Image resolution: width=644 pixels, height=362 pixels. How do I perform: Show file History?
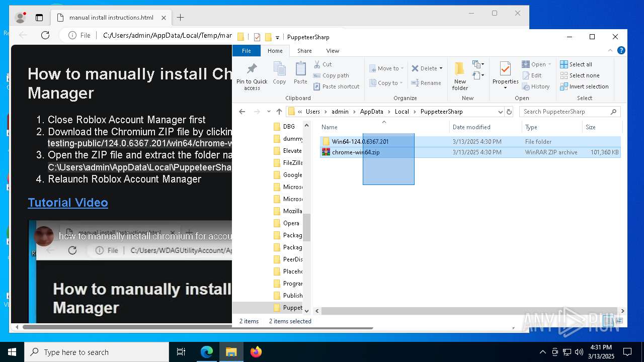point(536,86)
